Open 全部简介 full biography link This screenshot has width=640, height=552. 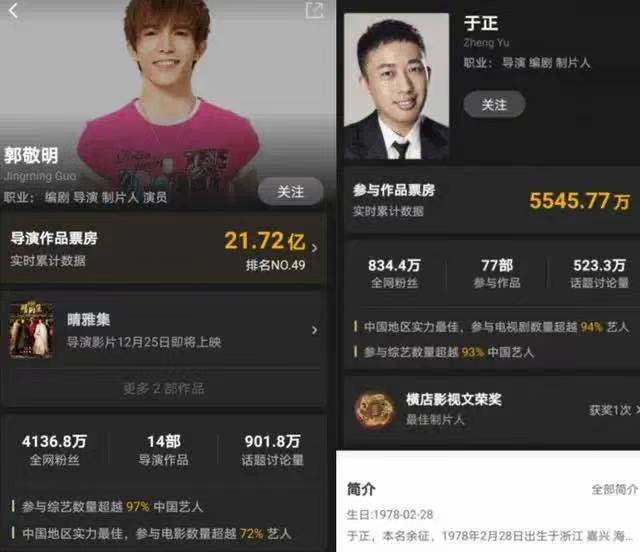[614, 489]
